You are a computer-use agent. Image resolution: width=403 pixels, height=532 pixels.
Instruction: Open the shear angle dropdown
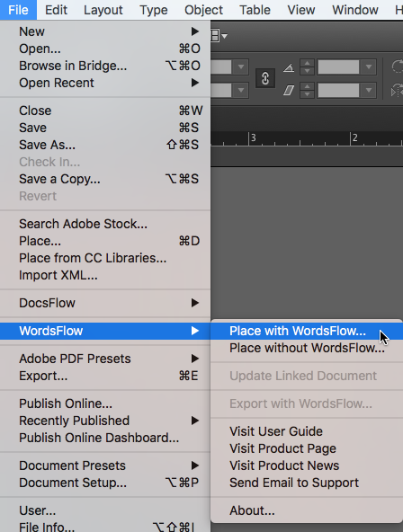point(369,90)
